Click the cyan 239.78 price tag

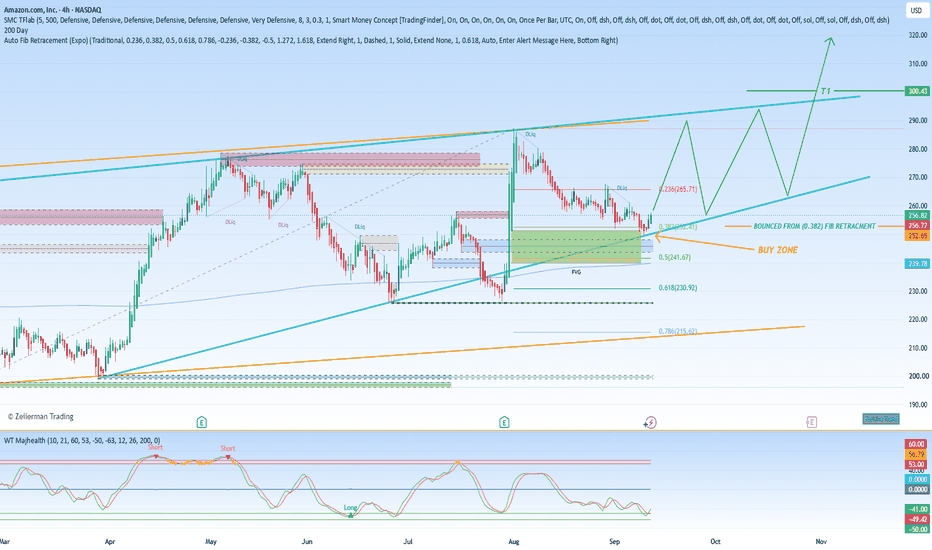point(917,263)
